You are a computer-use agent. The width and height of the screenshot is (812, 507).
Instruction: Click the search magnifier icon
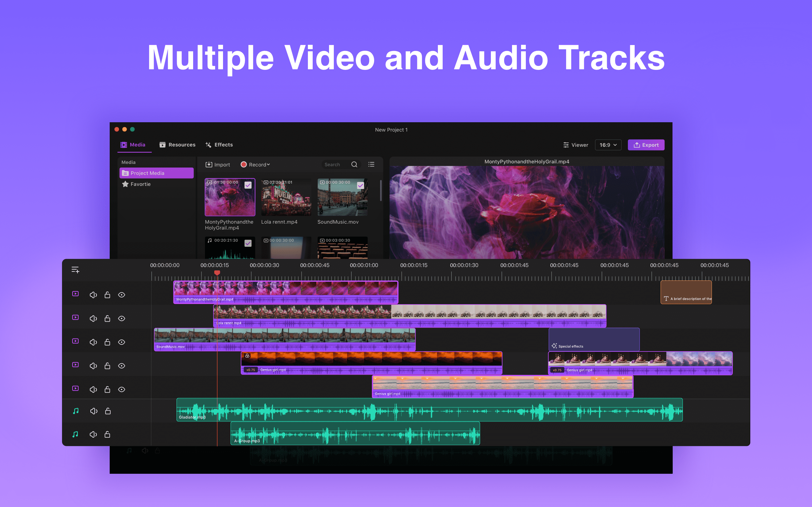pos(354,164)
